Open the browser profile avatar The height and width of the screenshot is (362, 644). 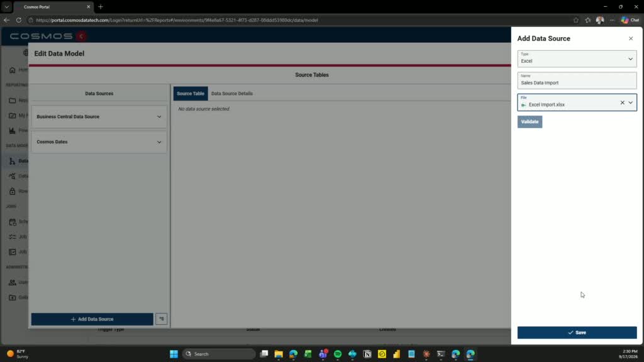coord(599,20)
